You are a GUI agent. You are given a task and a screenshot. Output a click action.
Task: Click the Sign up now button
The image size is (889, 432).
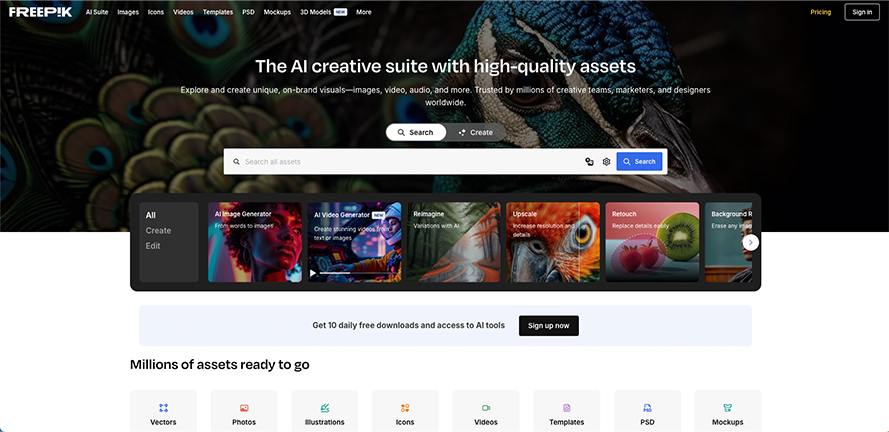[x=548, y=325]
